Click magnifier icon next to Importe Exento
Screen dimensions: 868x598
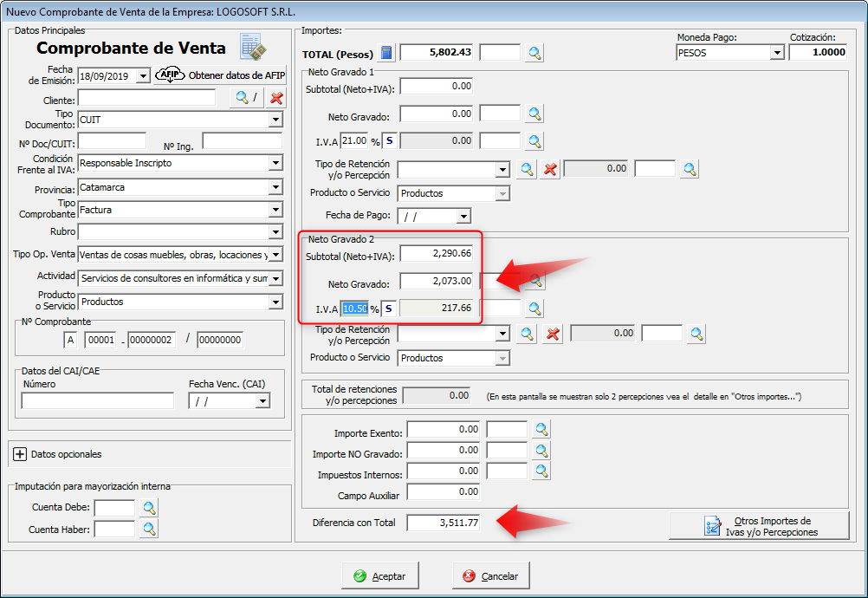(x=541, y=429)
